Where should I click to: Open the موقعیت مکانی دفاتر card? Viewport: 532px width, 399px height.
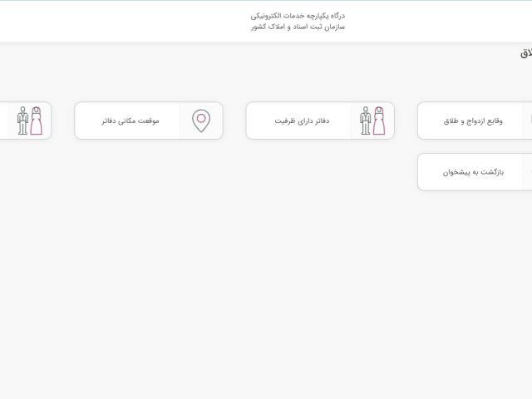[148, 121]
